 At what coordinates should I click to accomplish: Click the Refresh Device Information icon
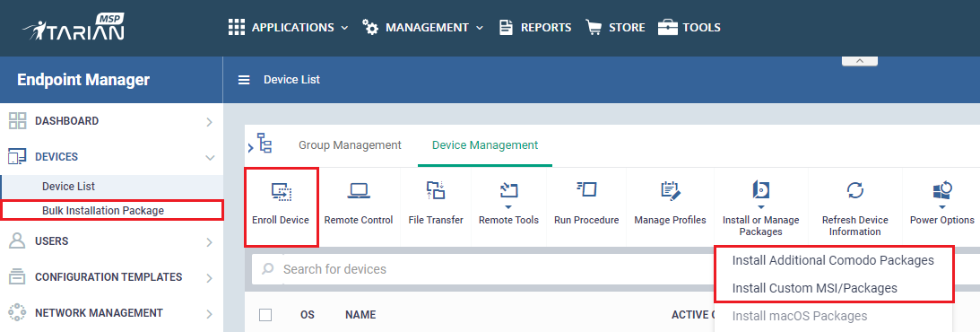[x=854, y=190]
